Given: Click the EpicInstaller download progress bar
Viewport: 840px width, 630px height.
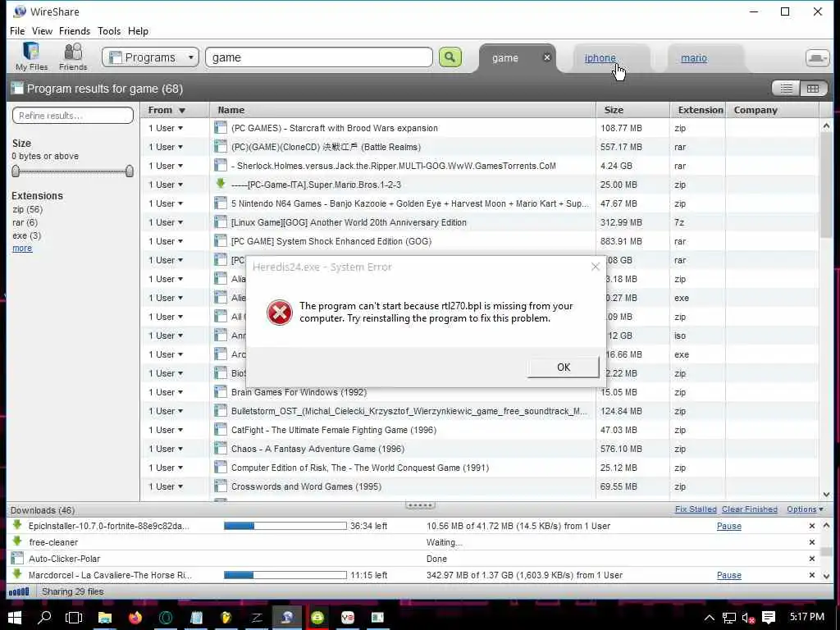Looking at the screenshot, I should [285, 526].
